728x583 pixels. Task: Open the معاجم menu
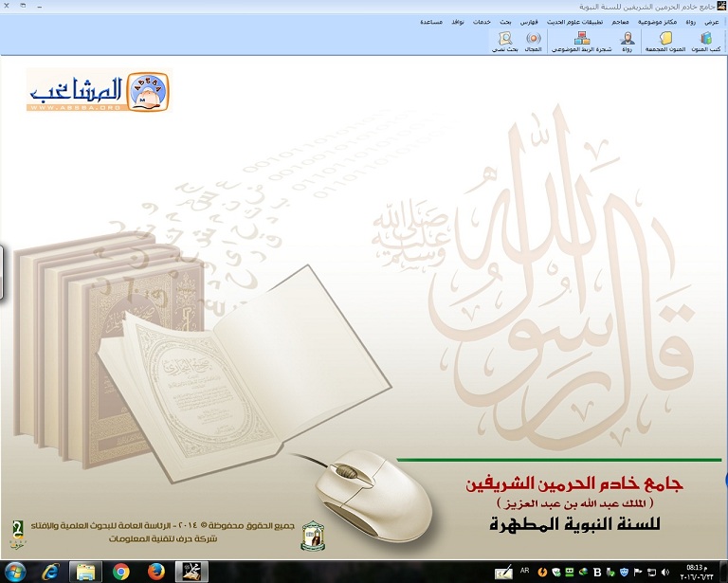(620, 23)
